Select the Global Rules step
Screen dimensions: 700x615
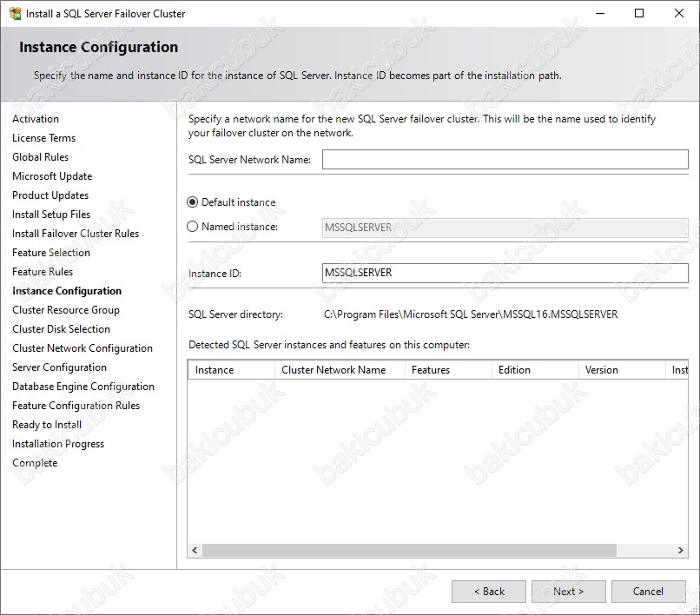point(41,157)
